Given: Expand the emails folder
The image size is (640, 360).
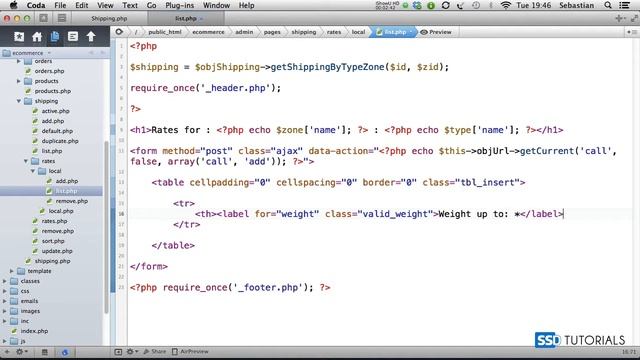Looking at the screenshot, I should [x=4, y=301].
